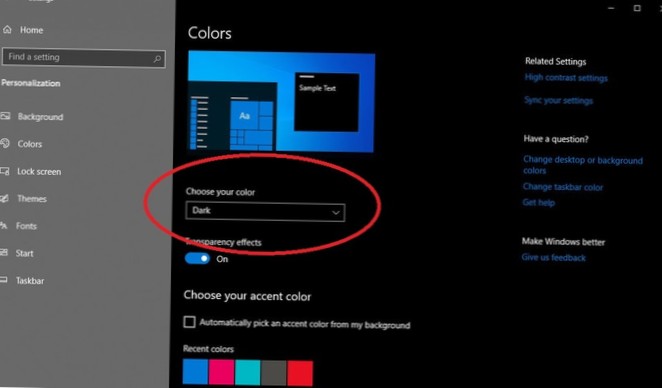This screenshot has height=388, width=662.
Task: Select the teal recent color swatch
Action: click(x=247, y=373)
